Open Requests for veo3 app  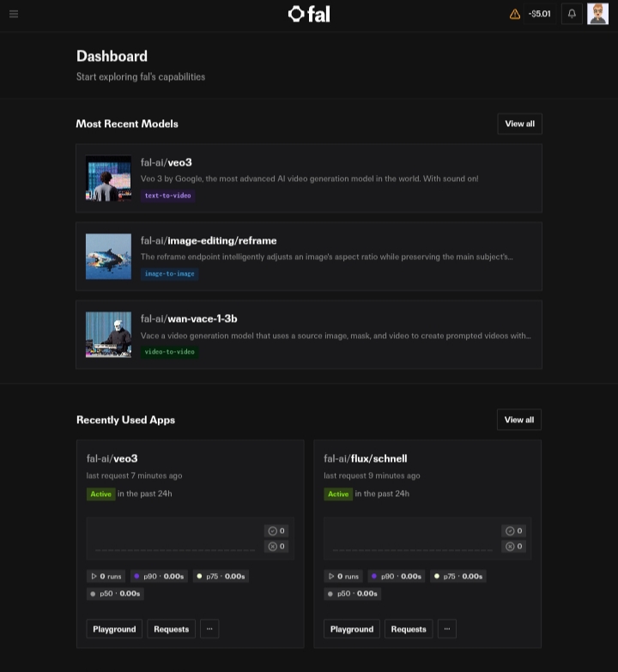[172, 629]
